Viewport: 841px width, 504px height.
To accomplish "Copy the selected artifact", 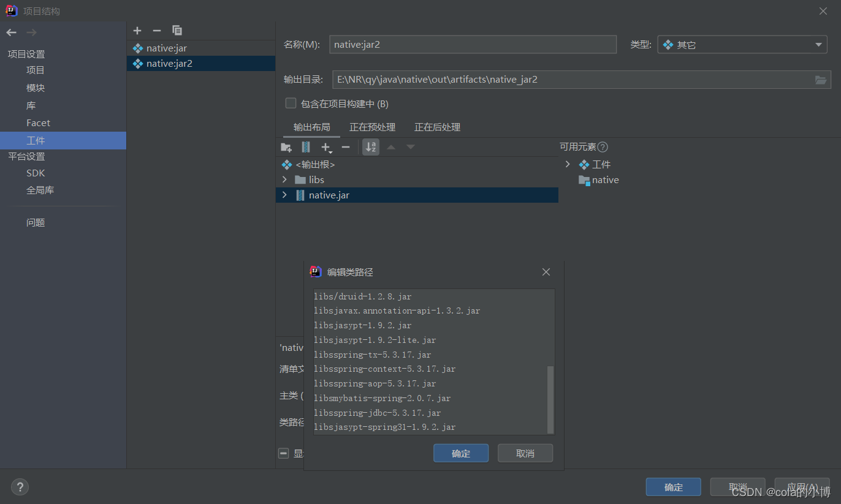I will click(177, 31).
